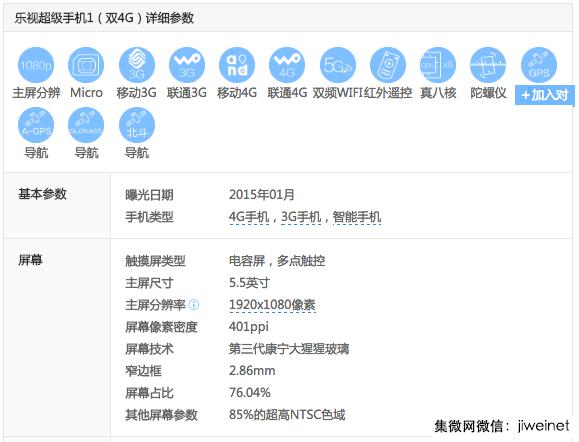Screen dimensions: 579x442
Task: Select the GLONASS navigation icon
Action: click(86, 125)
